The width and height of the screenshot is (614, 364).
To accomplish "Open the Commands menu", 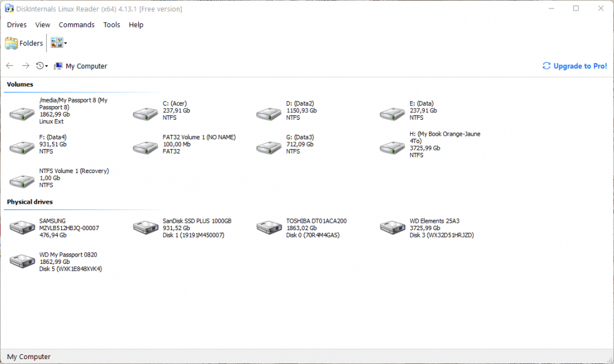I will click(x=77, y=25).
